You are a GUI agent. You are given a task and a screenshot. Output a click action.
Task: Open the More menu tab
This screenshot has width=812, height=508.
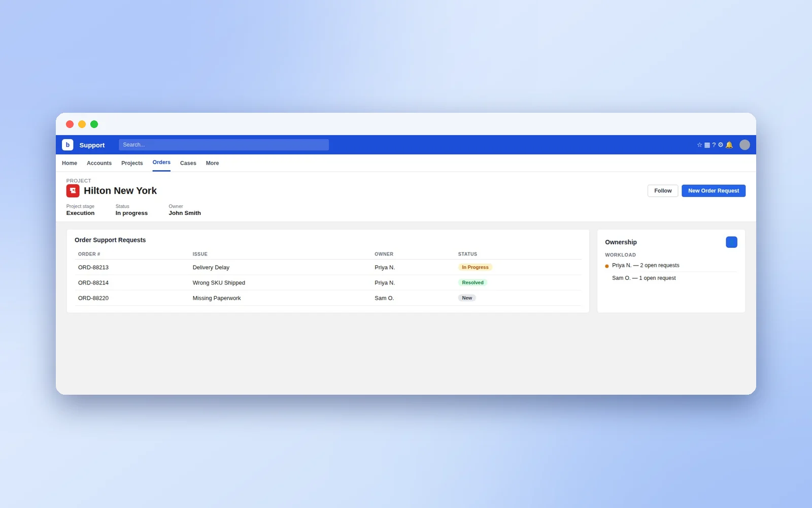(212, 163)
